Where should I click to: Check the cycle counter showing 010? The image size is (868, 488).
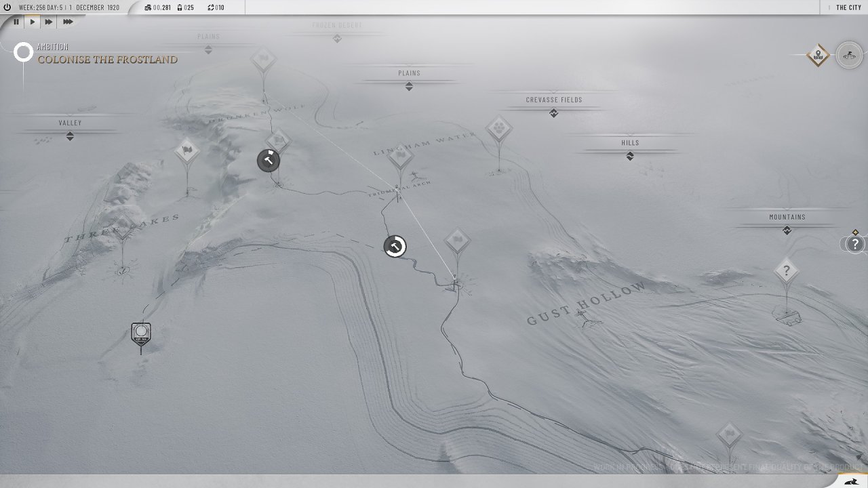coord(216,7)
